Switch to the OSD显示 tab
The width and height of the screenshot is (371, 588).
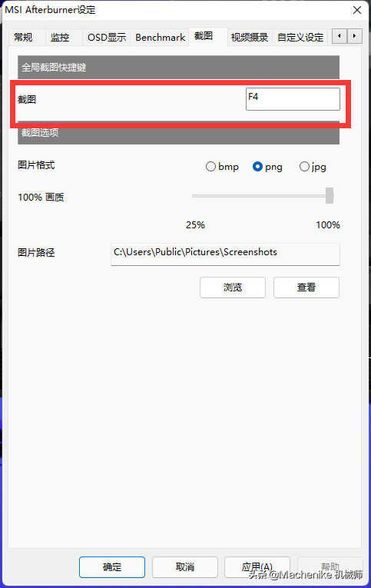[107, 38]
